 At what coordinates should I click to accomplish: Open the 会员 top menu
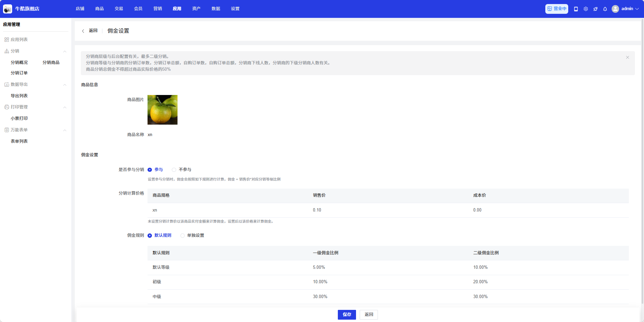138,9
